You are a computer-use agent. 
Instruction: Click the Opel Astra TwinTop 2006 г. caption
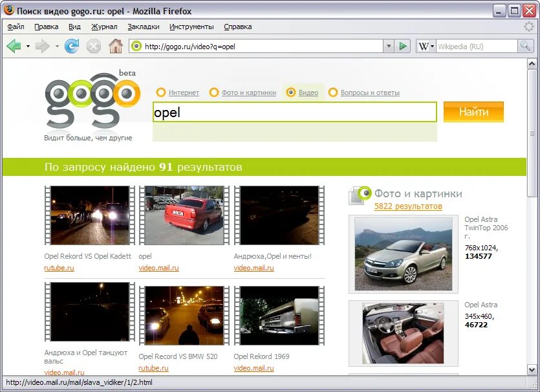pos(486,228)
